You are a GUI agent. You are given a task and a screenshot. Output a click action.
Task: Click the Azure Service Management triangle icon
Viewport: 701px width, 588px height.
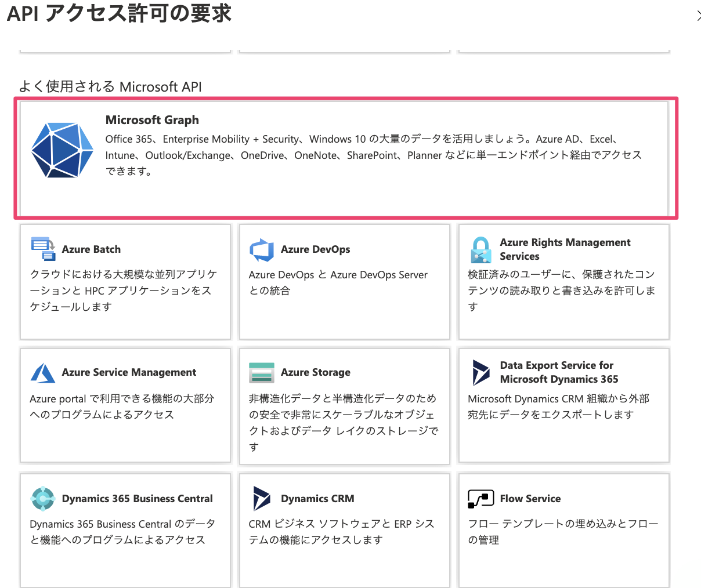tap(43, 373)
